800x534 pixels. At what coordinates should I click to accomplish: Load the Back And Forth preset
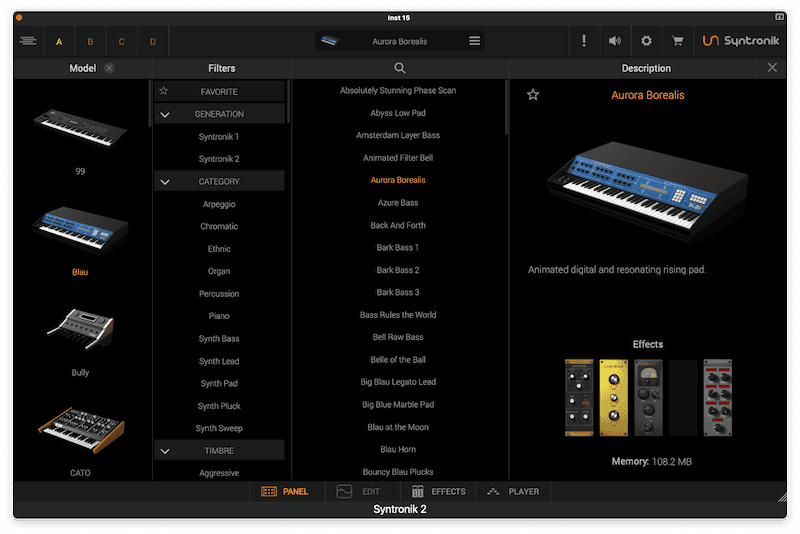tap(398, 225)
